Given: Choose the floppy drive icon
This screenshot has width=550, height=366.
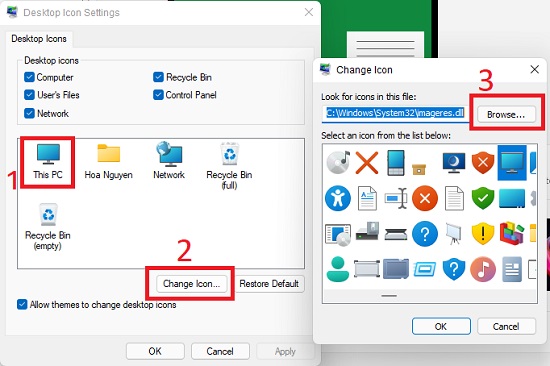Looking at the screenshot, I should coord(367,231).
